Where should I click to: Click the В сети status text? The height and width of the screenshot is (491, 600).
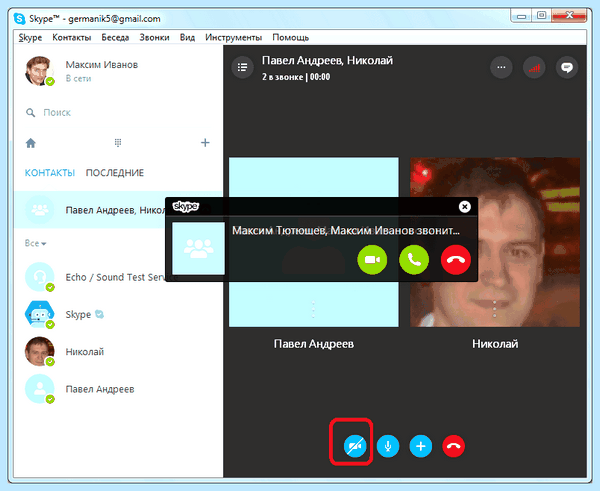pos(78,78)
